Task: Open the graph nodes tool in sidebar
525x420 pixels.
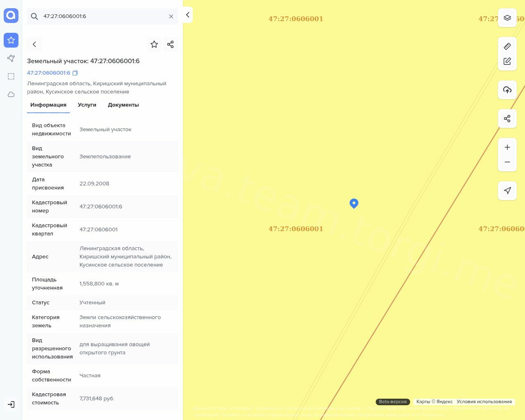Action: (x=11, y=58)
